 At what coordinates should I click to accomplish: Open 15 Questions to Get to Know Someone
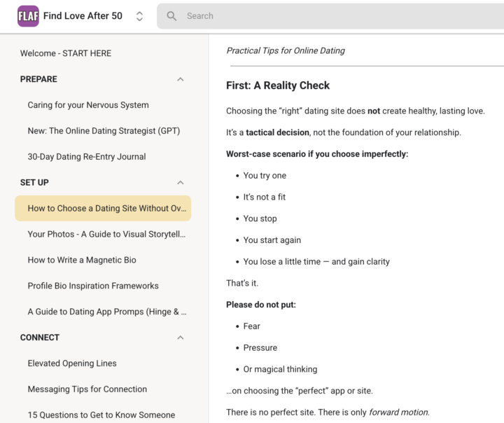point(101,415)
